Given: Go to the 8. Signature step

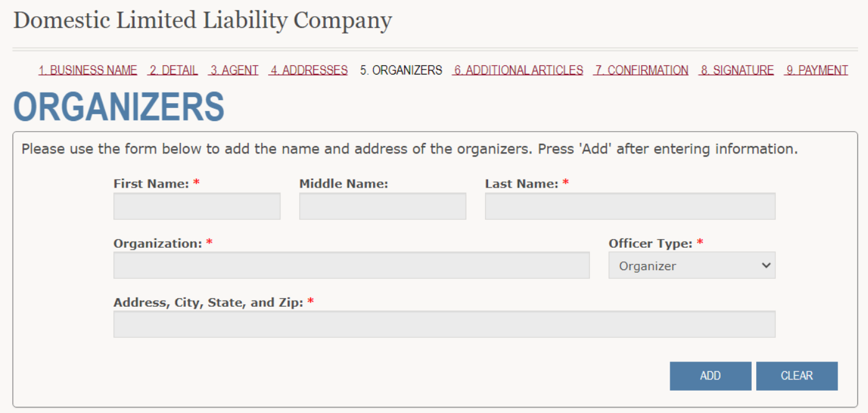Looking at the screenshot, I should point(736,70).
